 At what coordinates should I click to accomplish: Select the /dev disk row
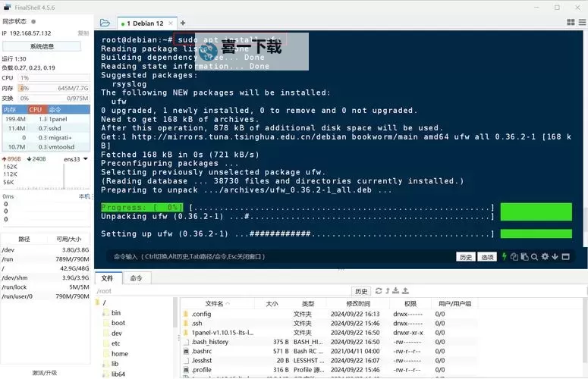click(x=45, y=250)
